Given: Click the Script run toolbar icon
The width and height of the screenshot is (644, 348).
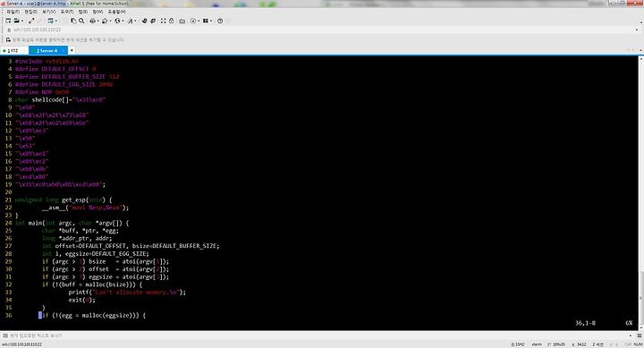Looking at the screenshot, I should (192, 21).
